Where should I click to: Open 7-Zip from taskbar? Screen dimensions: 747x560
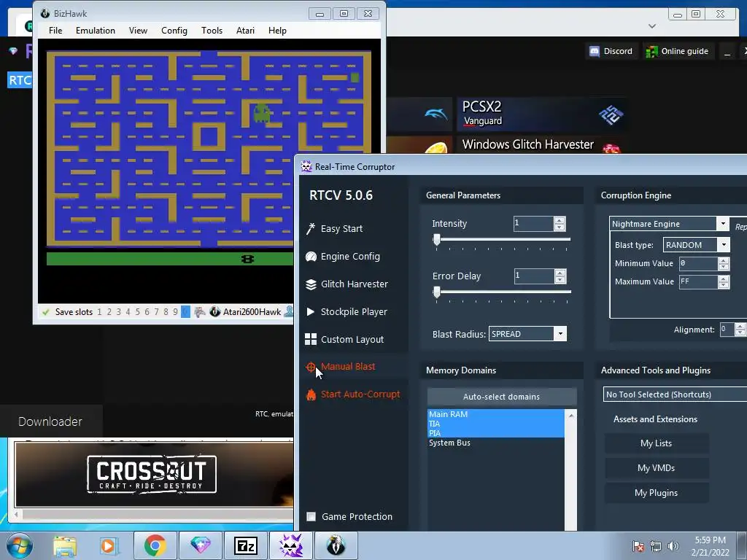click(x=246, y=545)
